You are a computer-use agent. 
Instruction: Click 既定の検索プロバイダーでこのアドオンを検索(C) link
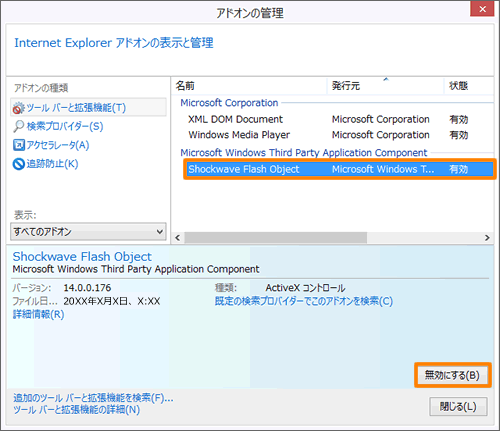[x=304, y=301]
